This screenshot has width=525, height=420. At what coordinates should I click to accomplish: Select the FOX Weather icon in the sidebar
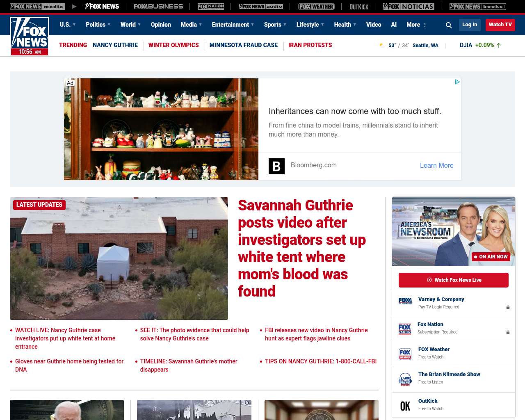[x=405, y=354]
